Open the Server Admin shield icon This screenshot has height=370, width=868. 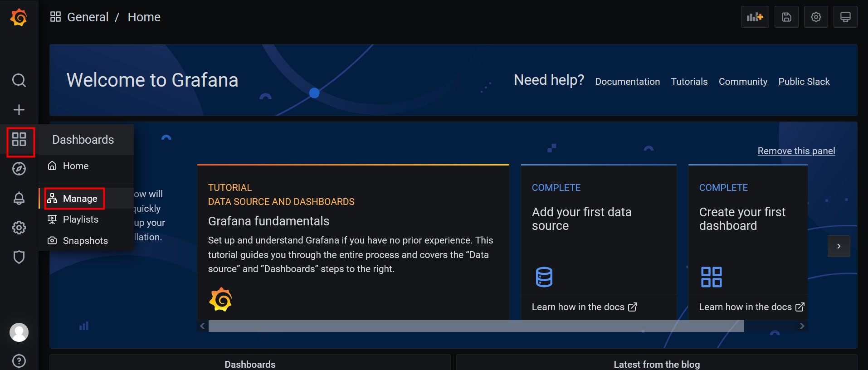[19, 257]
